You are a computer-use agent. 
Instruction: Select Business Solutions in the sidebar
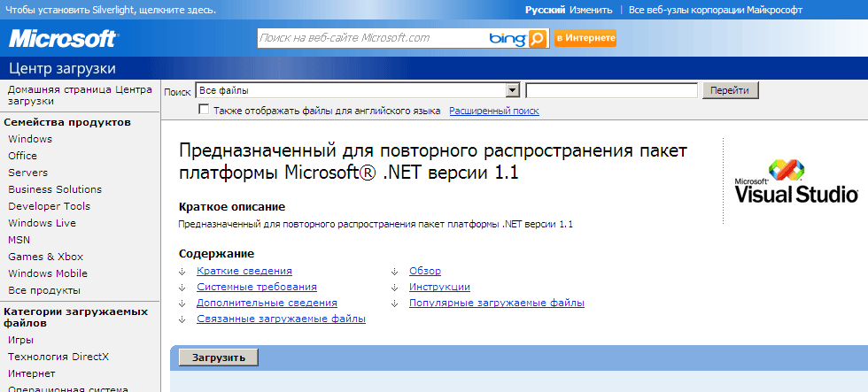tap(55, 189)
